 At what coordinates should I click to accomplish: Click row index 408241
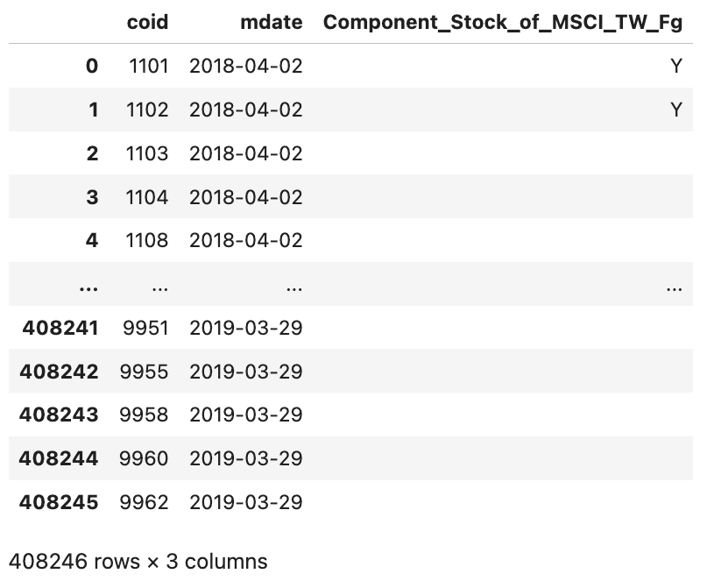pyautogui.click(x=60, y=328)
